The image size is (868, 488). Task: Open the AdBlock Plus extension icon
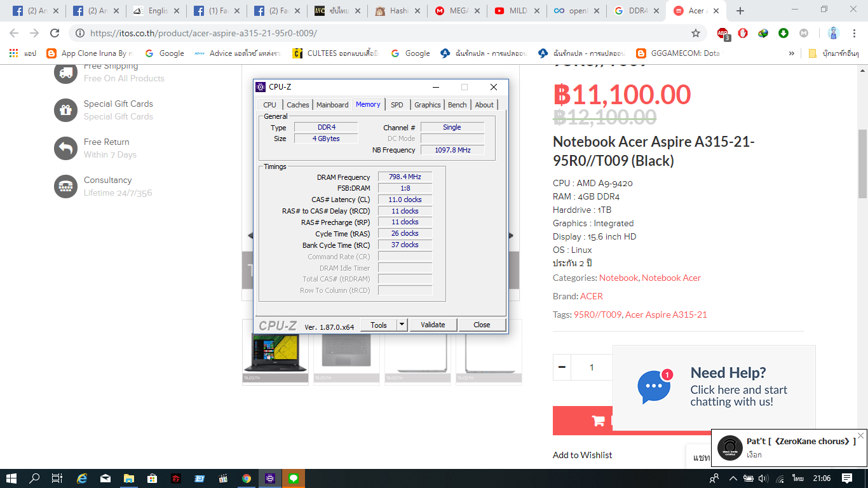(723, 34)
